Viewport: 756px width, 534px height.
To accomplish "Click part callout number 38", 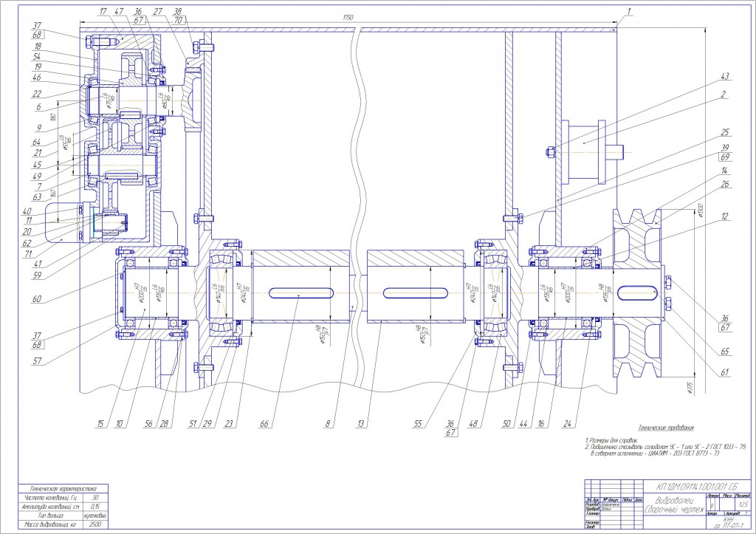I will tap(177, 12).
